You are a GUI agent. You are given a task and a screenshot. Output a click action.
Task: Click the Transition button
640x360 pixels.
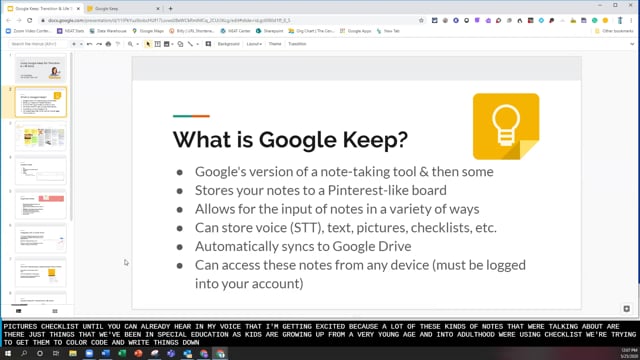(x=297, y=44)
